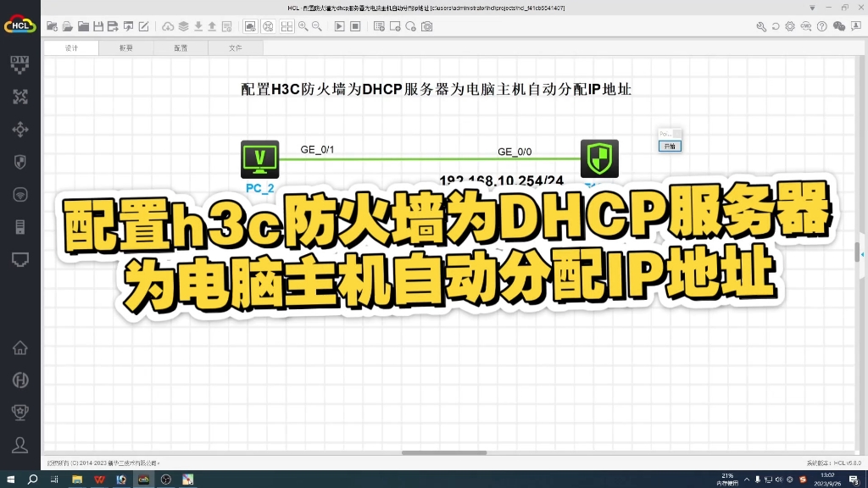Screen dimensions: 868x488
Task: Select the router device sidebar icon
Action: coord(20,97)
